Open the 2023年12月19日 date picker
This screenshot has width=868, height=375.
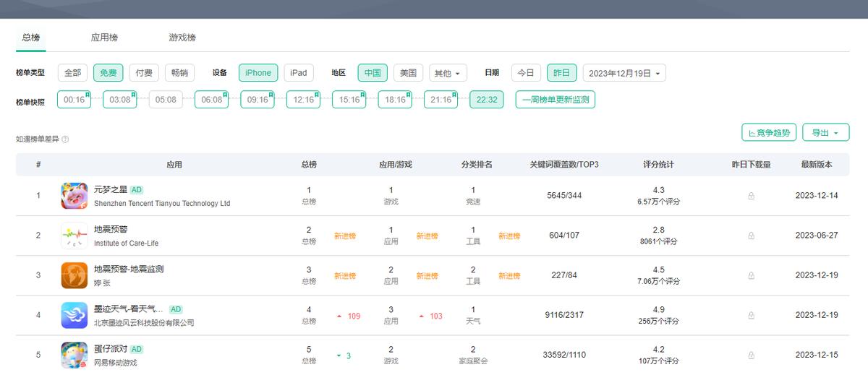[624, 73]
